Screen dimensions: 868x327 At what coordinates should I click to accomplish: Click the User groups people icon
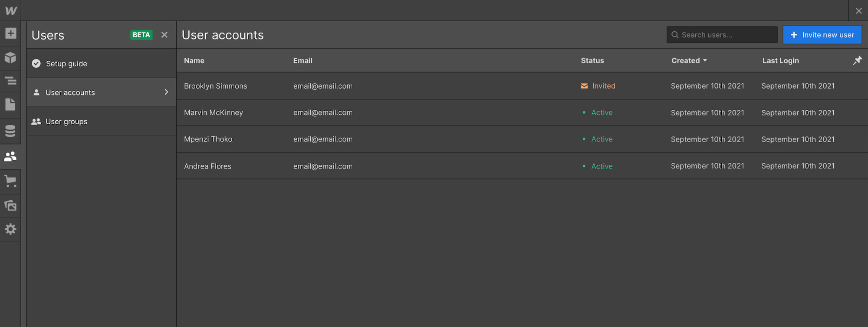(x=36, y=122)
